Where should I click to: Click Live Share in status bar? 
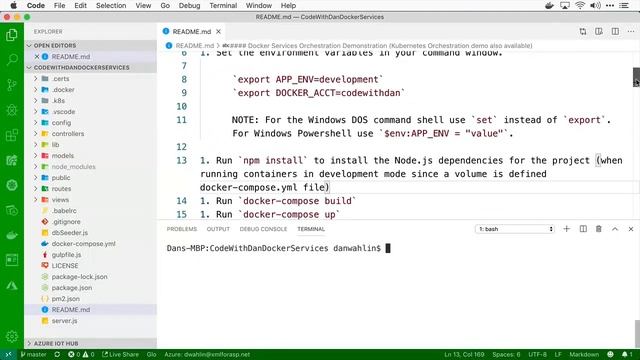[x=120, y=354]
